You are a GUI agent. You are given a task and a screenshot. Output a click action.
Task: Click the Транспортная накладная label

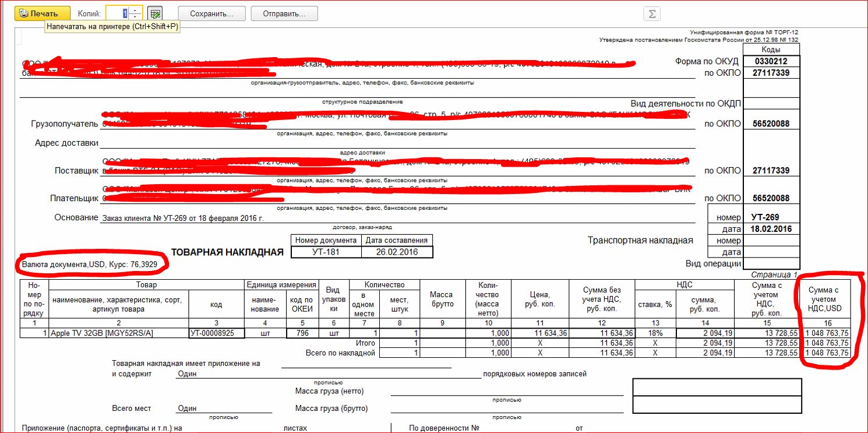[x=640, y=241]
